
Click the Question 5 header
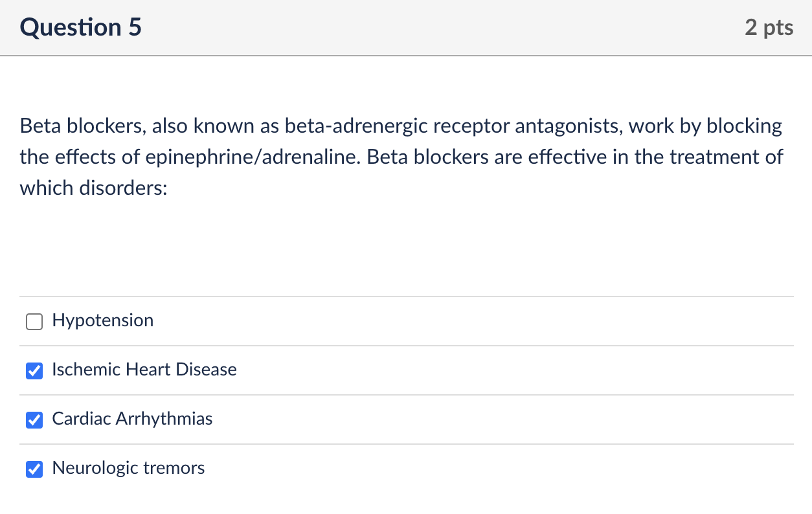click(x=80, y=27)
